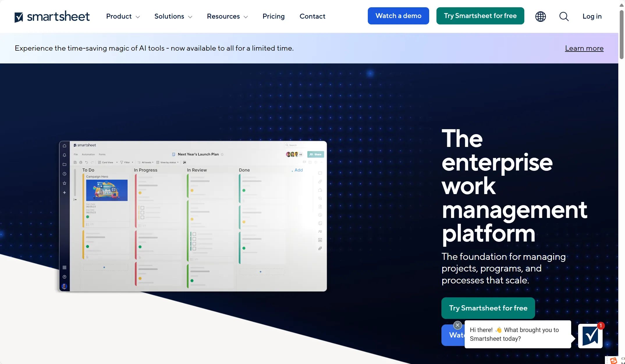625x364 pixels.
Task: Open the Smartsheet chat widget icon
Action: (x=590, y=336)
